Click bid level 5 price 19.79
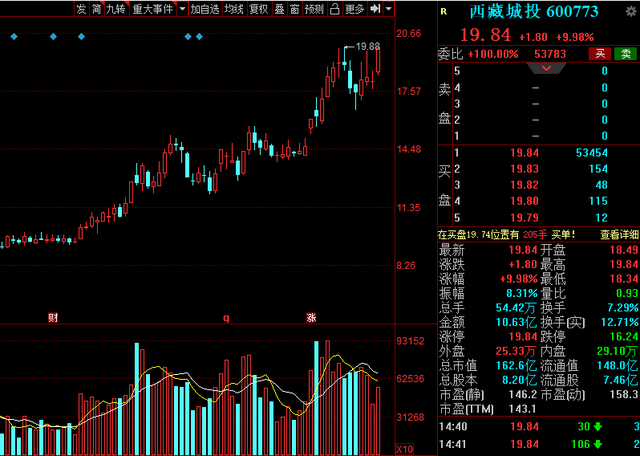The image size is (640, 456). coord(524,218)
